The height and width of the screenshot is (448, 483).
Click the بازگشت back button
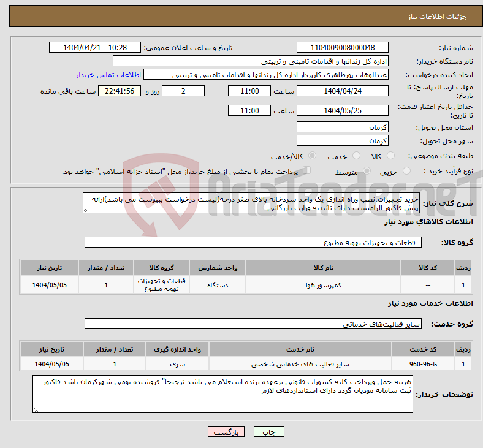click(x=226, y=431)
